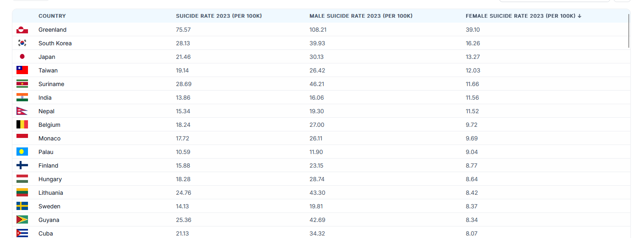Open the Finland country link
The image size is (644, 238).
(49, 166)
